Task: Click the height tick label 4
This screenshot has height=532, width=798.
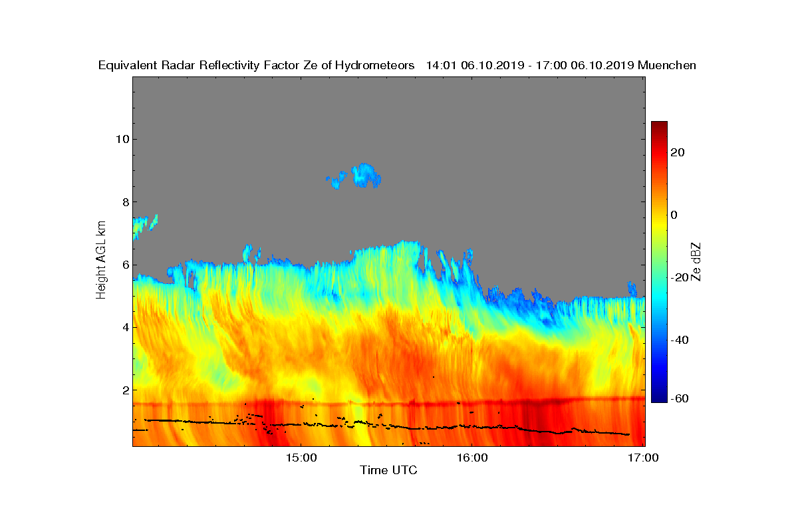Action: point(125,327)
